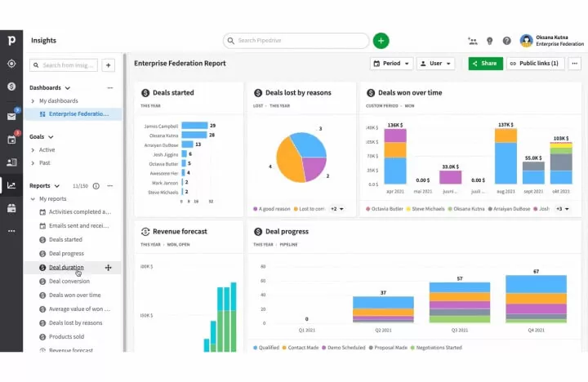Open the Period filter dropdown
The image size is (588, 382).
click(391, 64)
